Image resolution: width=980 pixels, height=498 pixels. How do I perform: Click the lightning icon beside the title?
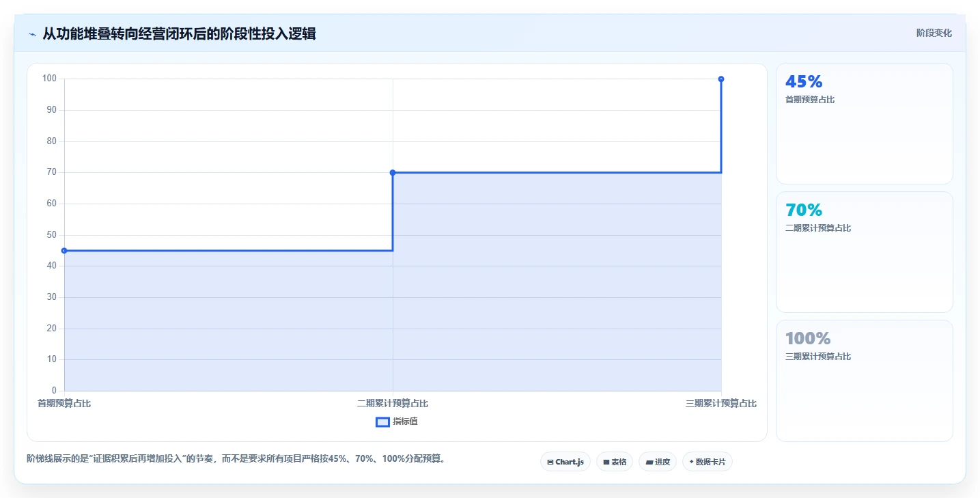[x=32, y=34]
